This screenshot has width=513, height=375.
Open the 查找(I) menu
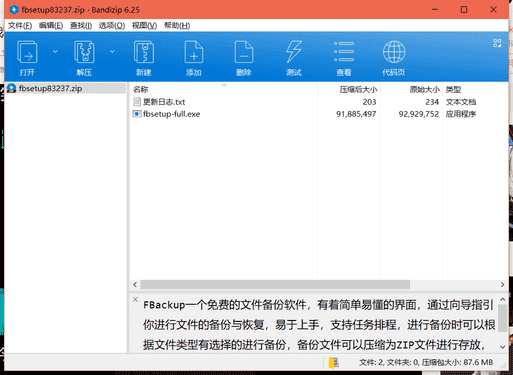coord(81,26)
